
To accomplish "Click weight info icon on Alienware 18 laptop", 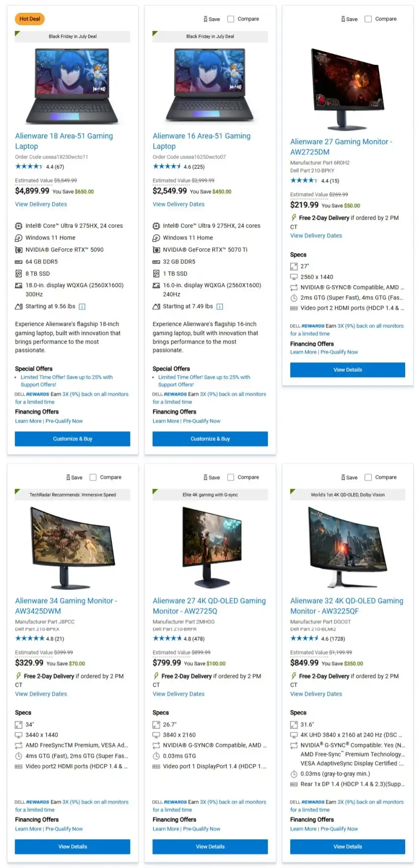I will (x=82, y=307).
